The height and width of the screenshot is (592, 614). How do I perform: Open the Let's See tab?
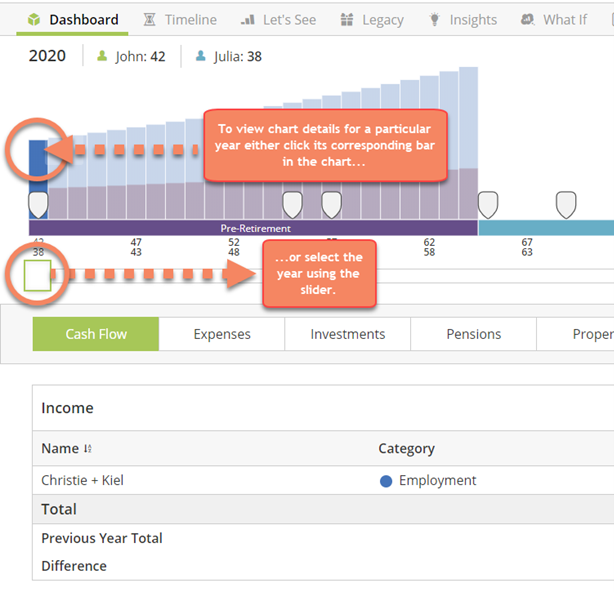pos(278,20)
